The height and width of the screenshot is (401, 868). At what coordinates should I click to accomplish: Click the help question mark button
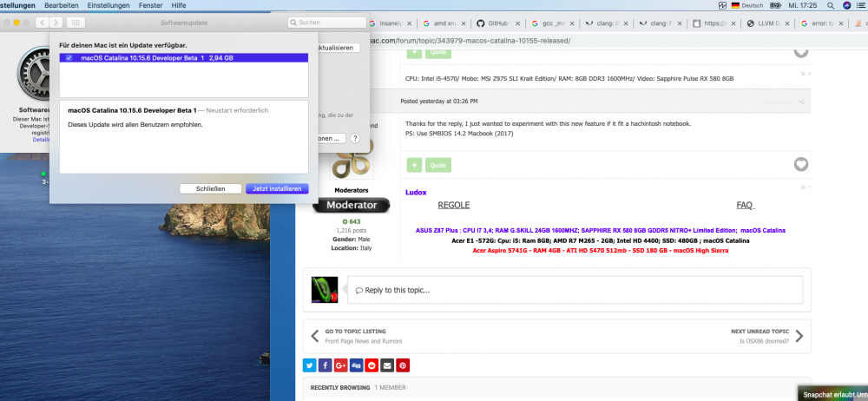(x=355, y=139)
